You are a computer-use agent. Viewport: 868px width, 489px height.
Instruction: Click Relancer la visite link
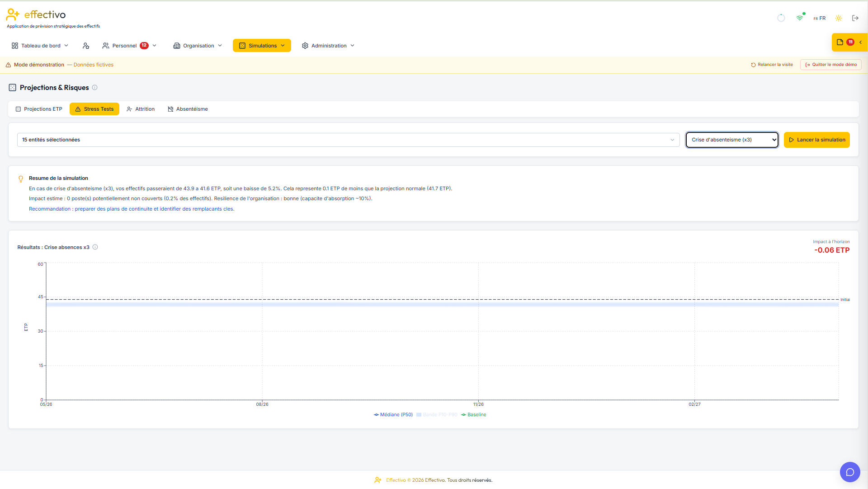click(x=772, y=65)
